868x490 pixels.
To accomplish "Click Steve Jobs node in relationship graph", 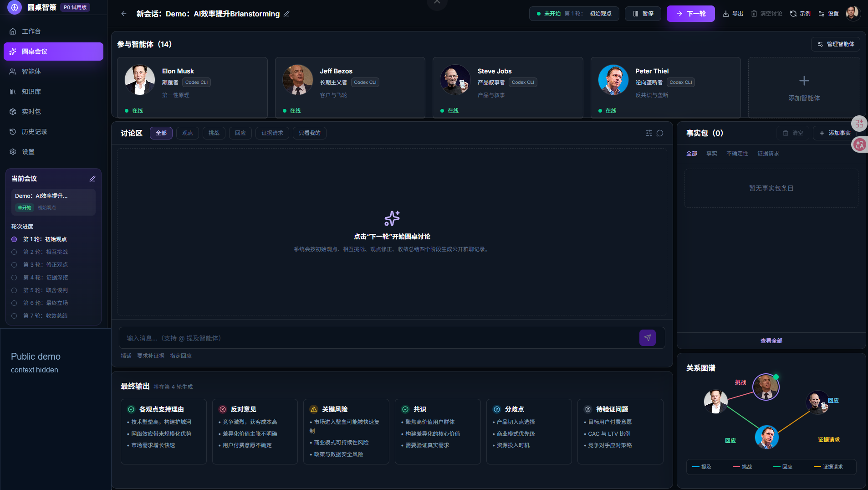I will [x=817, y=402].
